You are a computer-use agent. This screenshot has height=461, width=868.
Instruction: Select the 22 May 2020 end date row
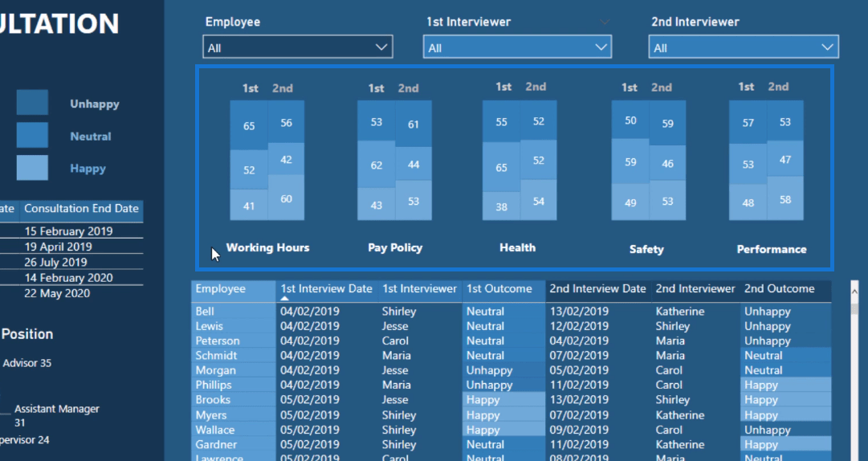57,293
